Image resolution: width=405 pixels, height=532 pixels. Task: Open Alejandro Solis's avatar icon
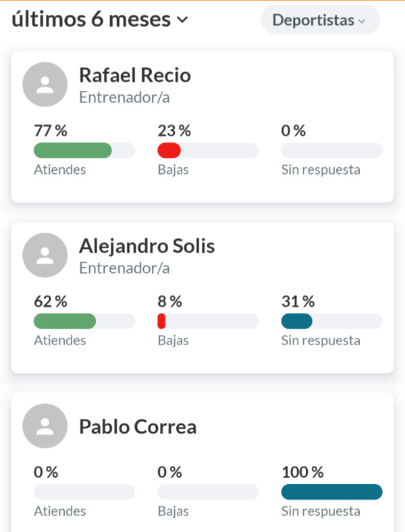[x=45, y=255]
